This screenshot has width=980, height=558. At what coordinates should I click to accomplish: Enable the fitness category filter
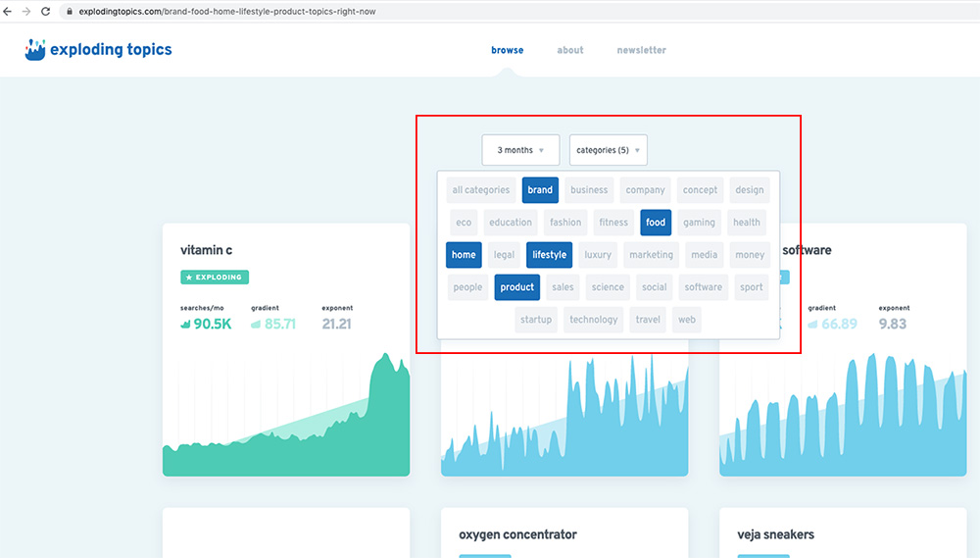[x=613, y=223]
